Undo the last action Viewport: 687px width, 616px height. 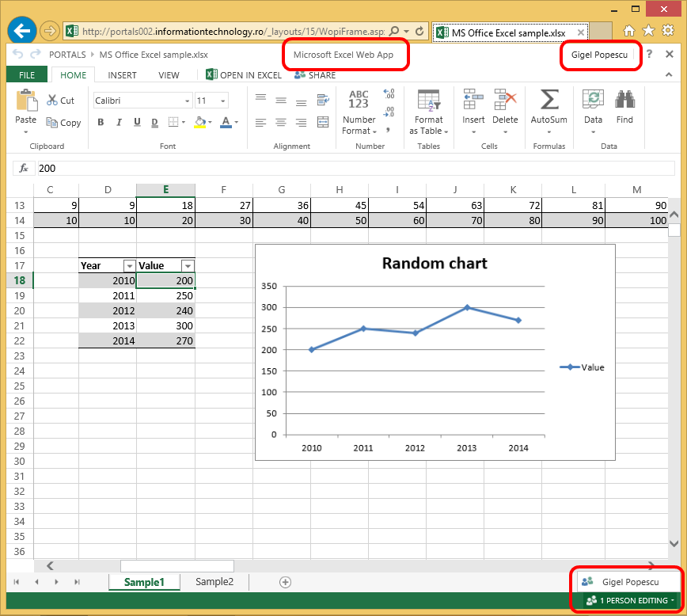click(x=18, y=54)
